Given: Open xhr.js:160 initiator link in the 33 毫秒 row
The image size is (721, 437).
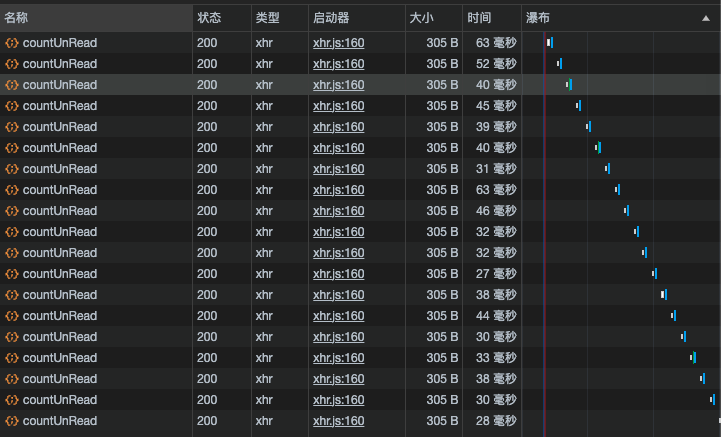Looking at the screenshot, I should click(x=338, y=358).
